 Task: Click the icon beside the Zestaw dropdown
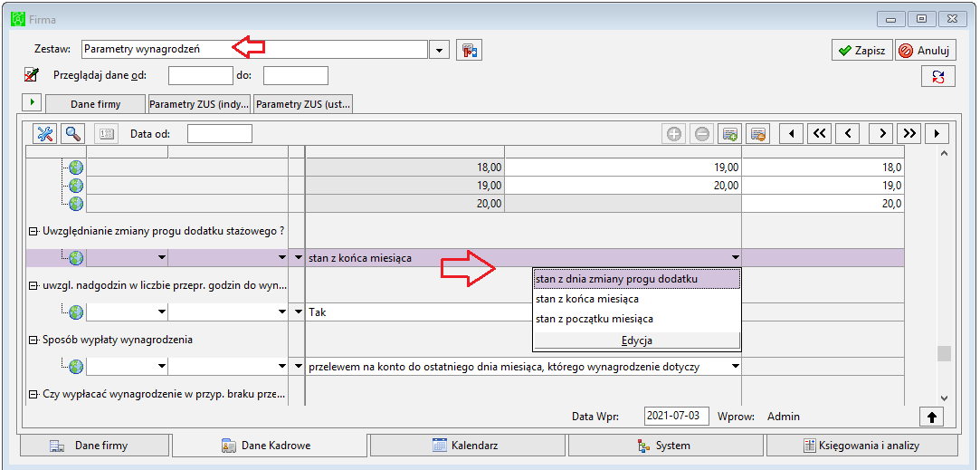(469, 50)
